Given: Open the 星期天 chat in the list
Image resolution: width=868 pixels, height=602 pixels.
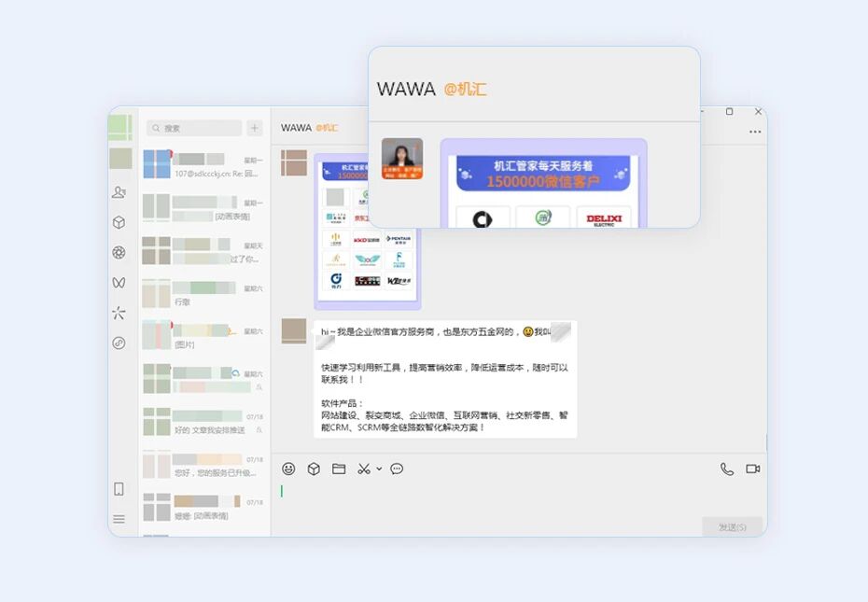Looking at the screenshot, I should click(203, 250).
